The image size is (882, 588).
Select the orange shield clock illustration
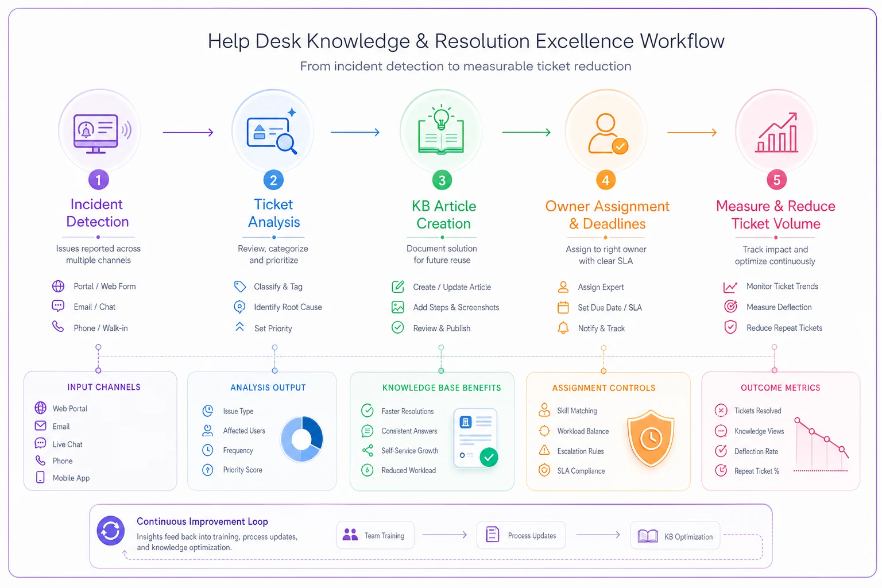click(651, 438)
